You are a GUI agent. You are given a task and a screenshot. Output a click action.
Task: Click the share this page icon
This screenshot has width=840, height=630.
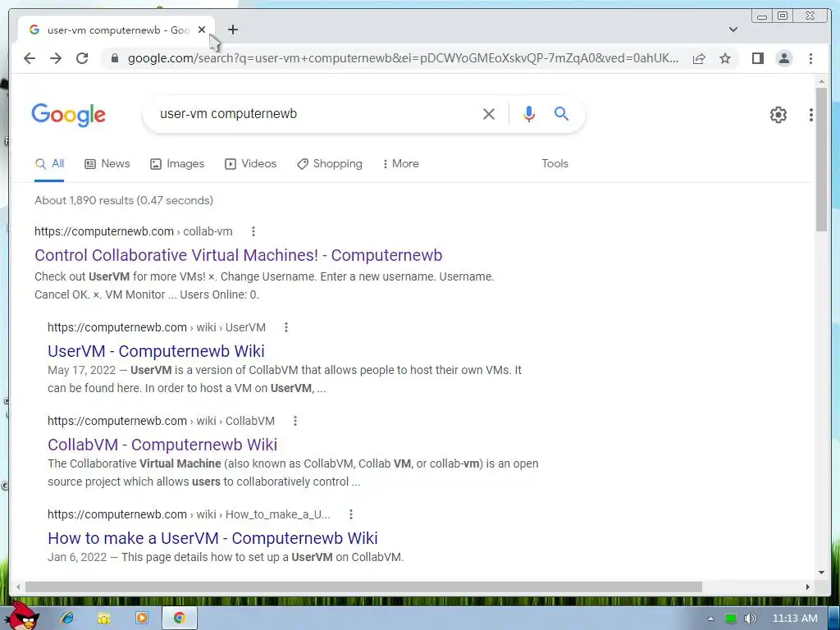[699, 58]
